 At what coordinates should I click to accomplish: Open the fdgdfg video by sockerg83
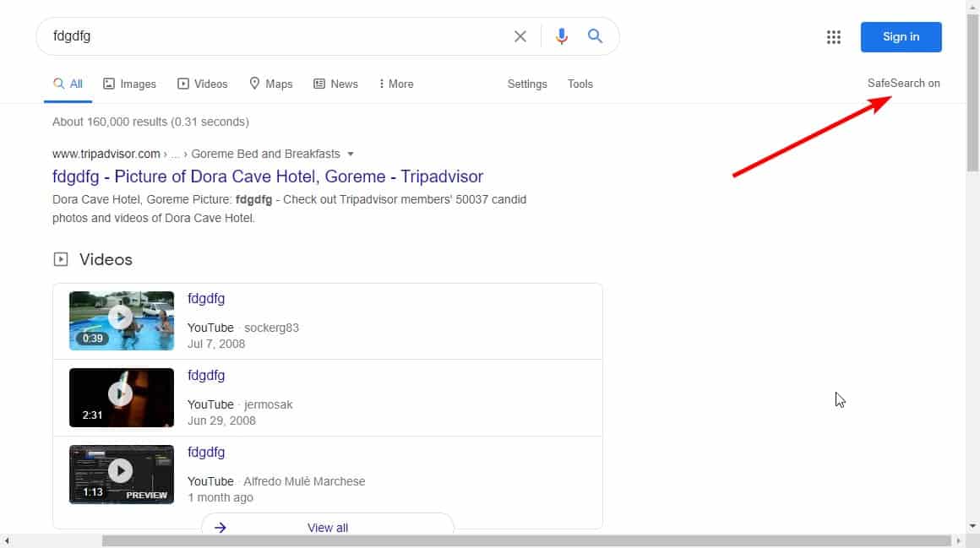(206, 299)
